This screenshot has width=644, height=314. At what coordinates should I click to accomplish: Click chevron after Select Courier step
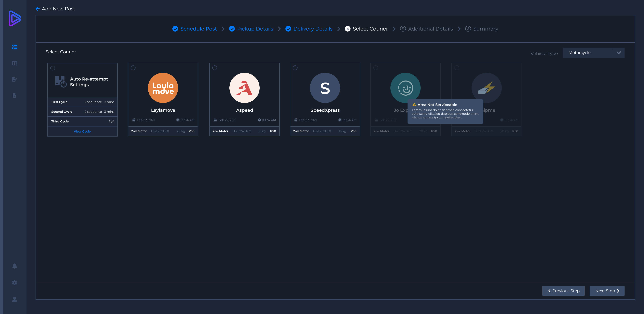tap(394, 29)
